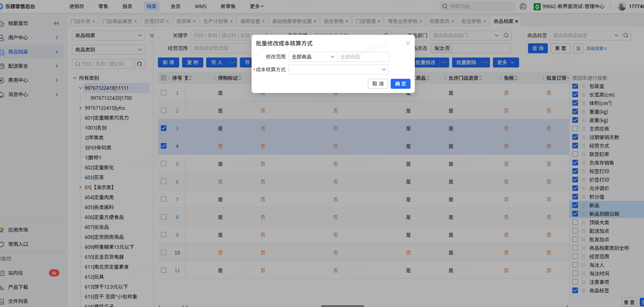Click the search icon next to 商品部门
The width and height of the screenshot is (644, 307).
[x=506, y=35]
